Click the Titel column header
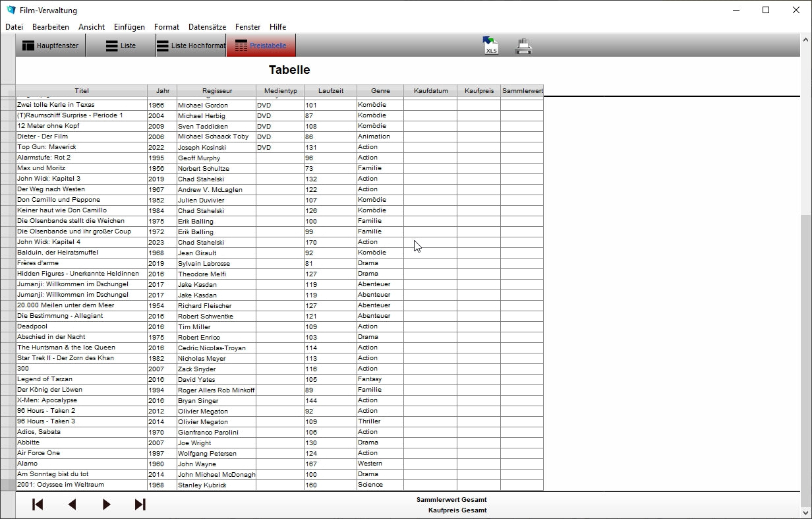This screenshot has height=519, width=812. pos(82,91)
